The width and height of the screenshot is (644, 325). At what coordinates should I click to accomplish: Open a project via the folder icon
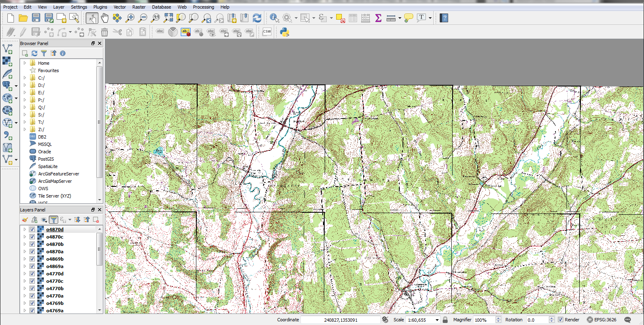(23, 18)
